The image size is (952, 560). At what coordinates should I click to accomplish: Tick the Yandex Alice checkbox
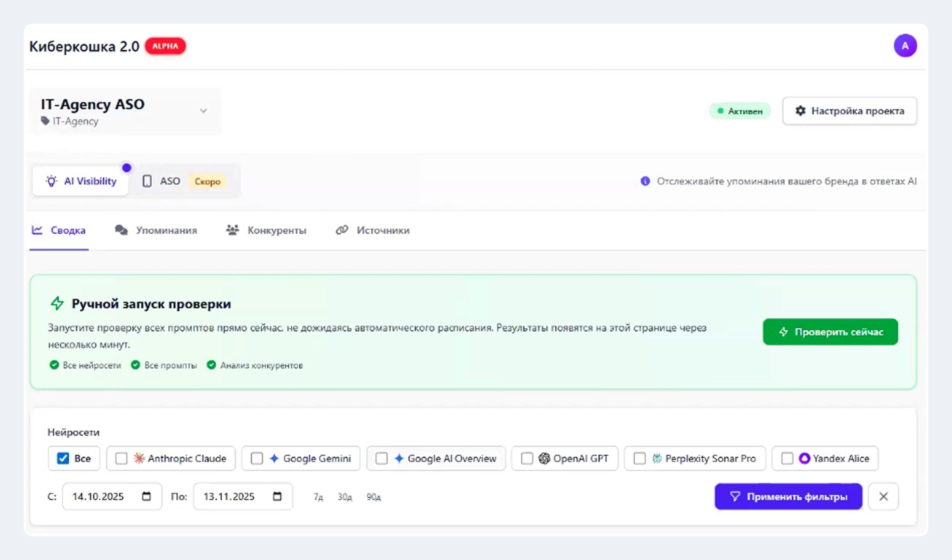tap(787, 458)
